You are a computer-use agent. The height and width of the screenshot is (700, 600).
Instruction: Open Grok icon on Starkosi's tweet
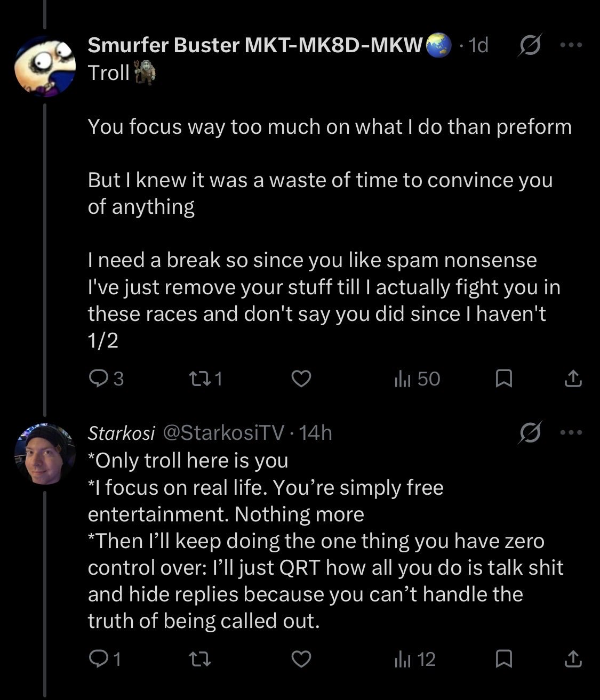pos(531,433)
